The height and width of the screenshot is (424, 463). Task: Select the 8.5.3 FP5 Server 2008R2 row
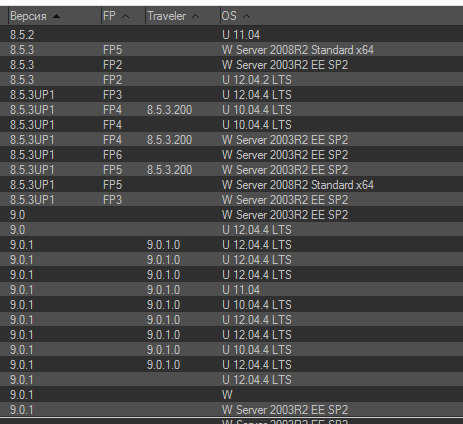click(231, 50)
